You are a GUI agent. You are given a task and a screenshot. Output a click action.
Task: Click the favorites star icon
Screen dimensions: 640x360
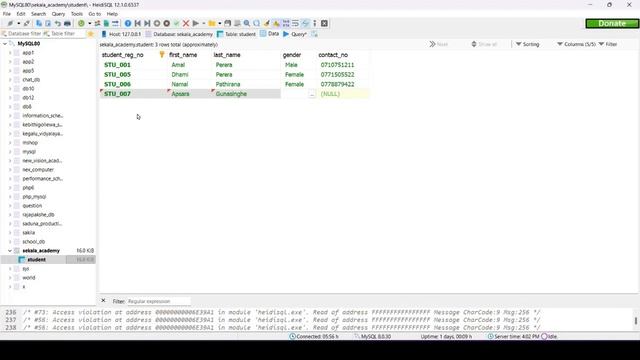point(91,34)
